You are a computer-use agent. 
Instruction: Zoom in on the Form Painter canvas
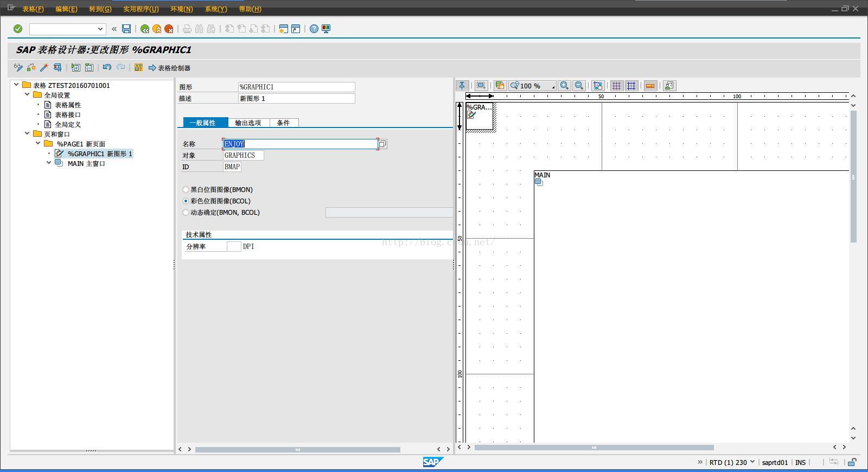[x=565, y=86]
